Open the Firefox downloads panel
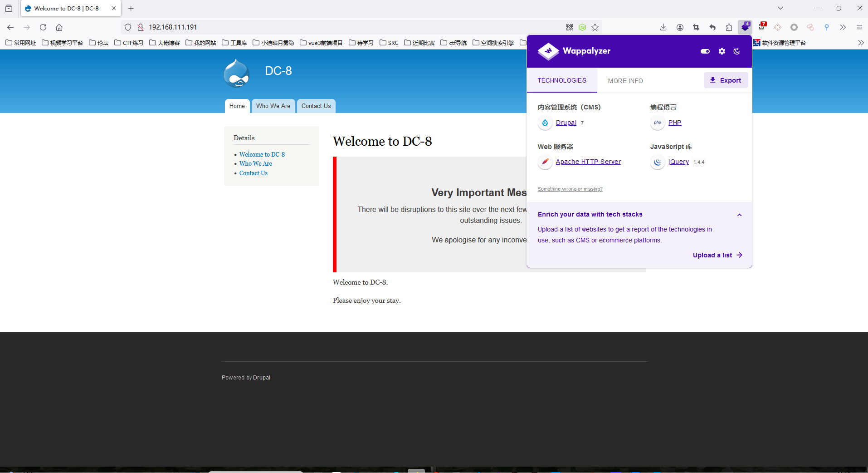Image resolution: width=868 pixels, height=473 pixels. 663,27
